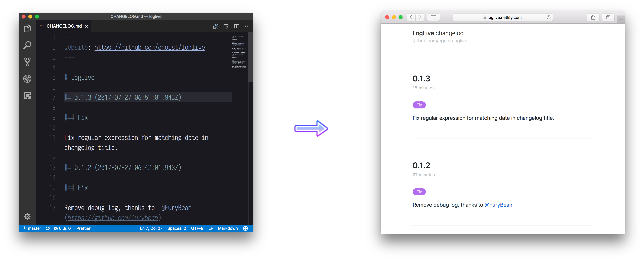Open the Explorer files icon in activity bar

(27, 28)
